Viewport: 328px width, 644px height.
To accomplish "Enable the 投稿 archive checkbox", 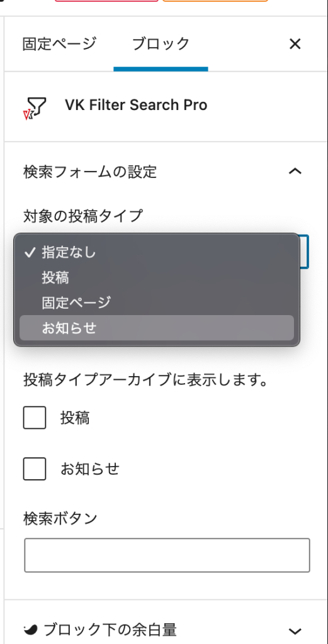I will point(35,418).
